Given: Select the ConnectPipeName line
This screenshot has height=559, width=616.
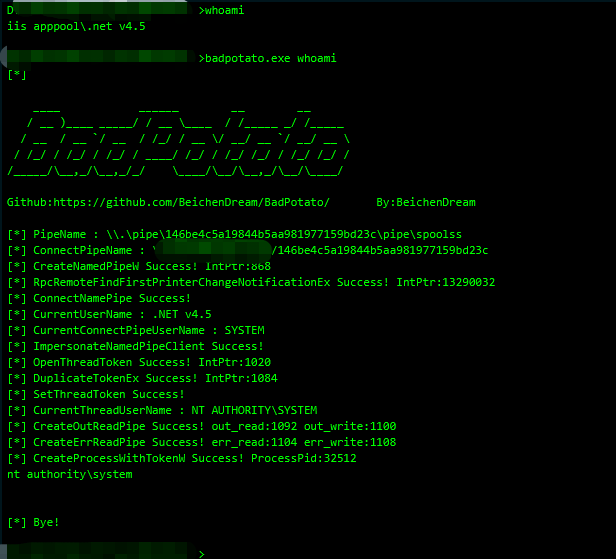Looking at the screenshot, I should pyautogui.click(x=248, y=250).
